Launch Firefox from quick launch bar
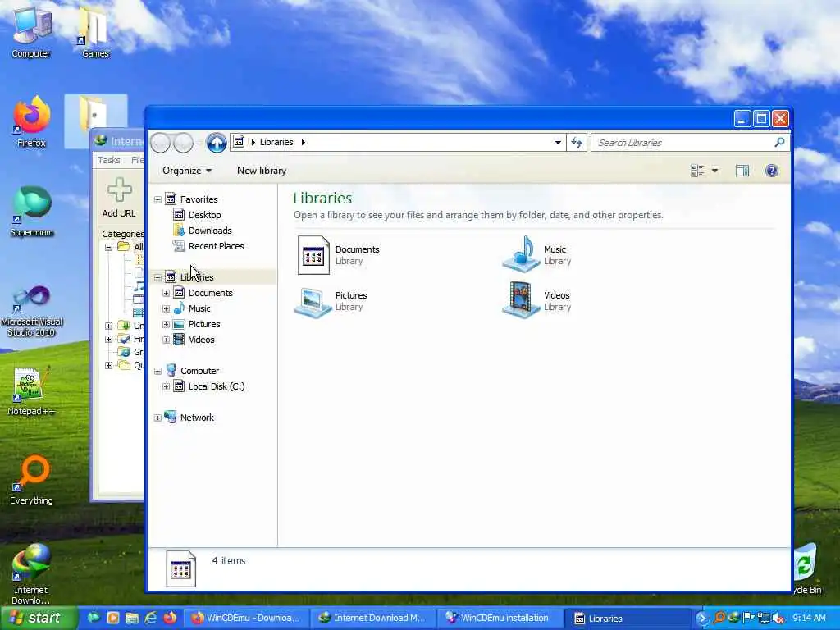Image resolution: width=840 pixels, height=630 pixels. pyautogui.click(x=170, y=618)
